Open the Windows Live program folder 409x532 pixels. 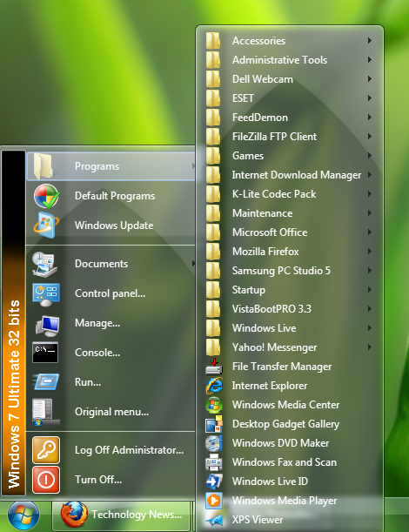[290, 328]
